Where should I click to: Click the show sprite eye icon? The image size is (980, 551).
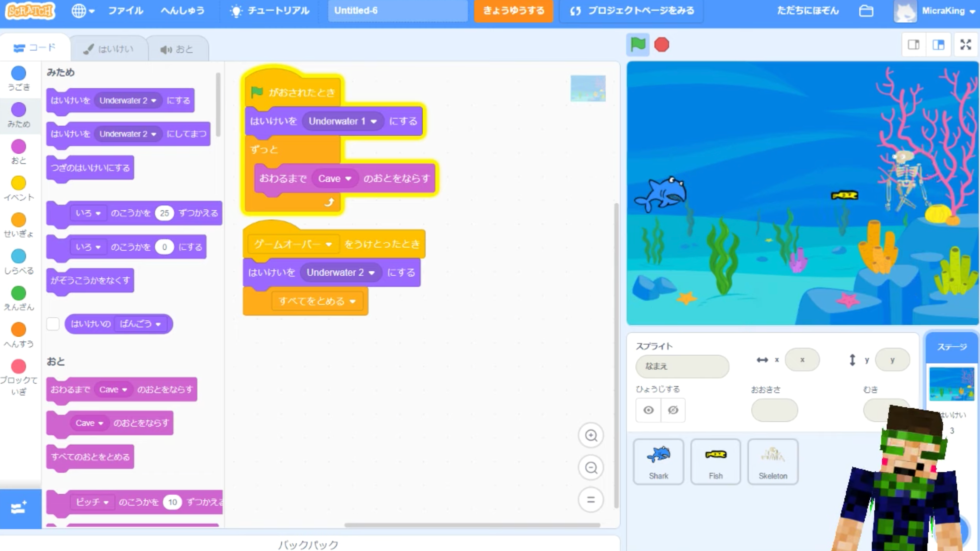(x=648, y=410)
